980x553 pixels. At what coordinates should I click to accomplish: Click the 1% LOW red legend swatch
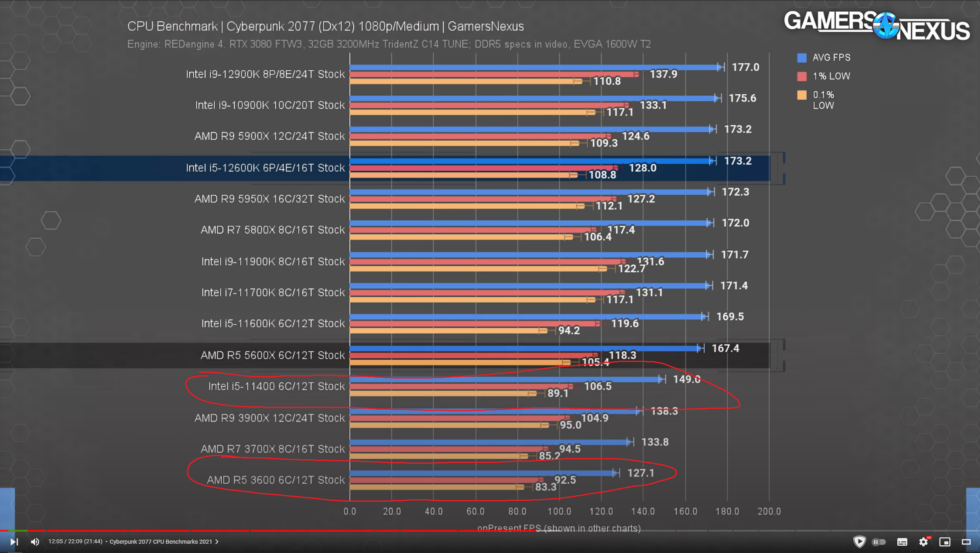tap(802, 76)
